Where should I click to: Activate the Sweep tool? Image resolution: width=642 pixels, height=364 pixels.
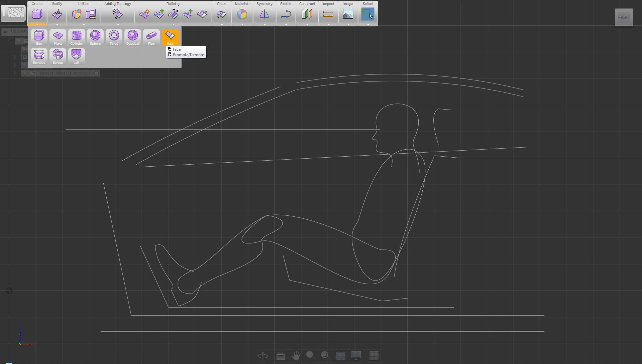[x=58, y=56]
